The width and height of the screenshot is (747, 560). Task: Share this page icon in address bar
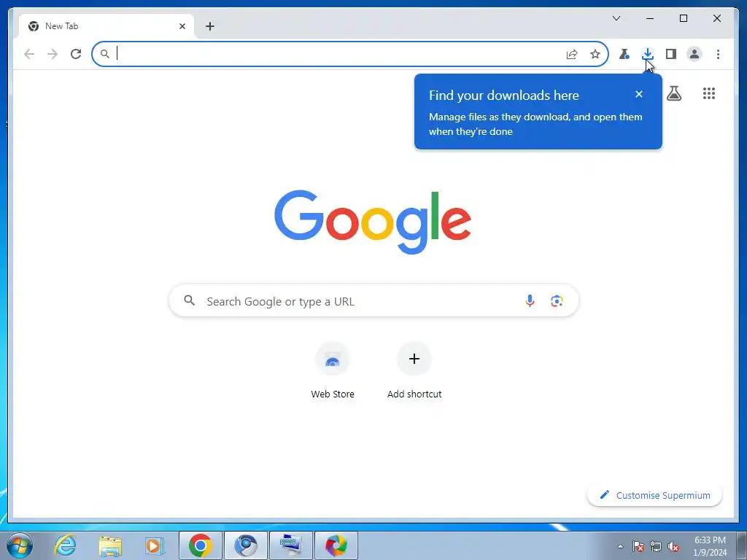click(x=572, y=54)
